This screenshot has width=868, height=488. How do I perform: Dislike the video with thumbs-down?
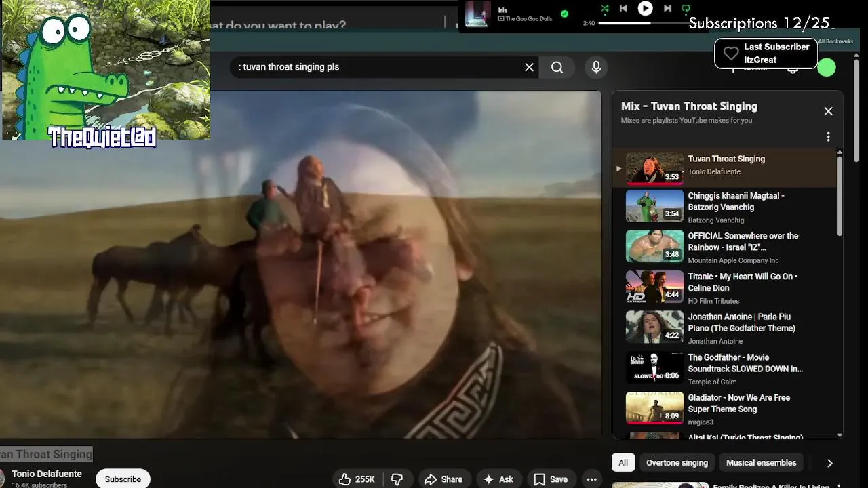[x=397, y=479]
